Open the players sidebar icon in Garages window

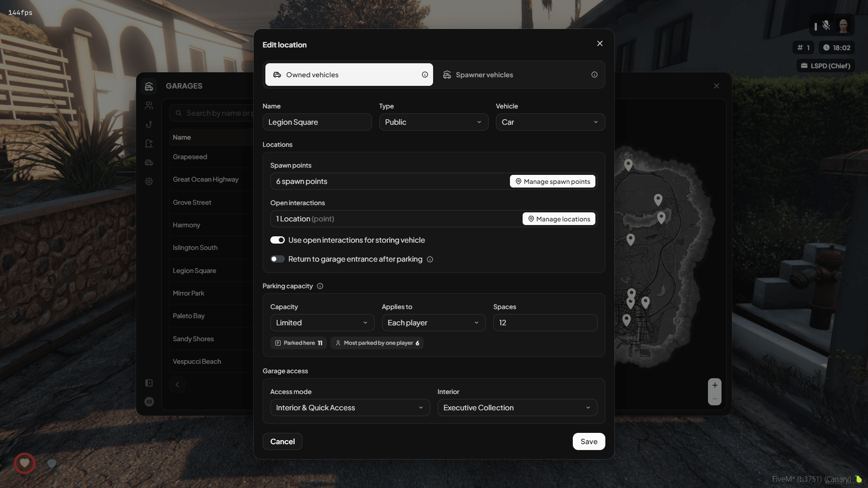click(149, 105)
